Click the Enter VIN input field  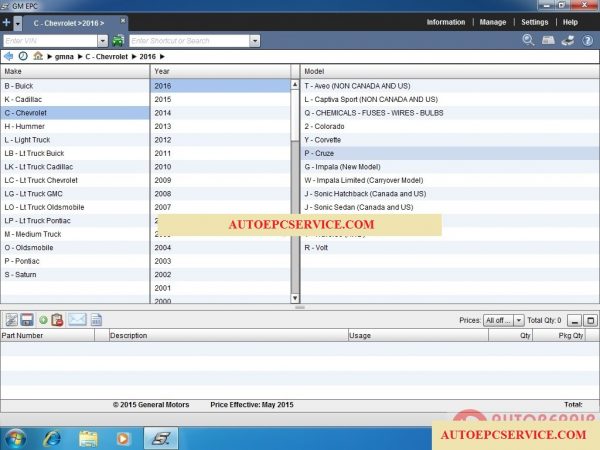click(x=50, y=41)
